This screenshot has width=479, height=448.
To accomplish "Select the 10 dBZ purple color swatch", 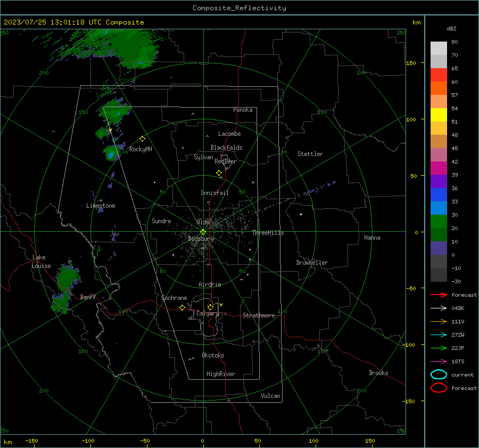I will click(439, 248).
